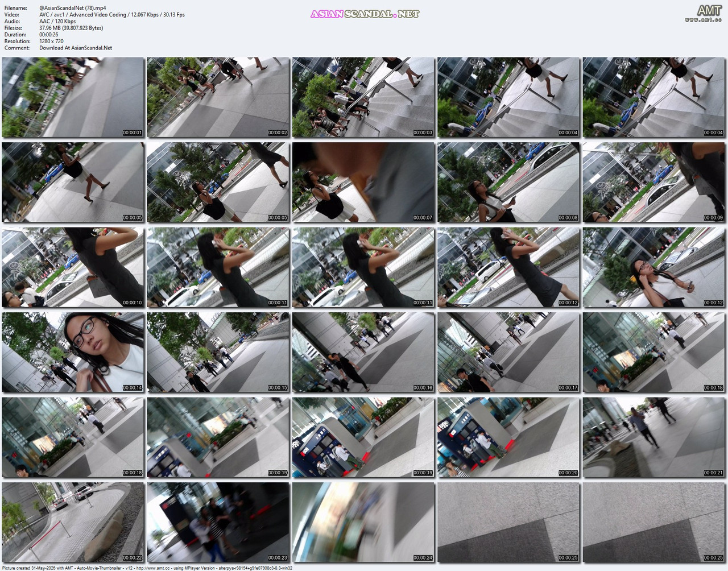728x571 pixels.
Task: Open the frame timestamped 00:00:20
Action: (x=509, y=437)
